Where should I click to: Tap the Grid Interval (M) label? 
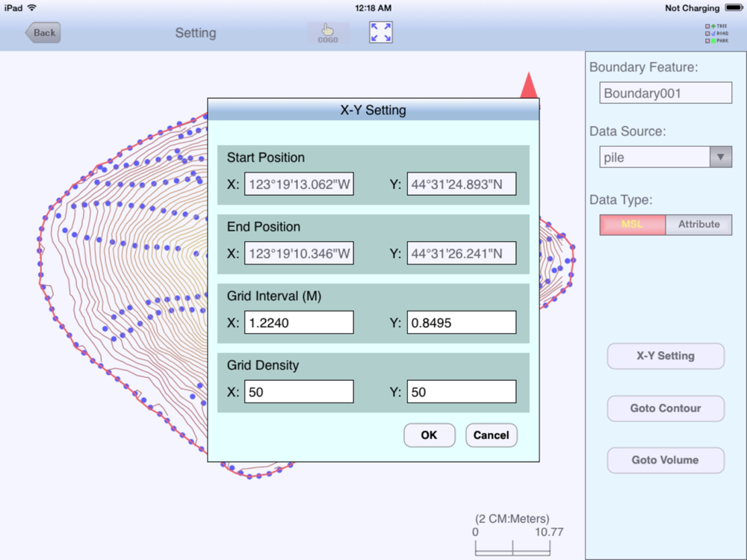pos(274,296)
